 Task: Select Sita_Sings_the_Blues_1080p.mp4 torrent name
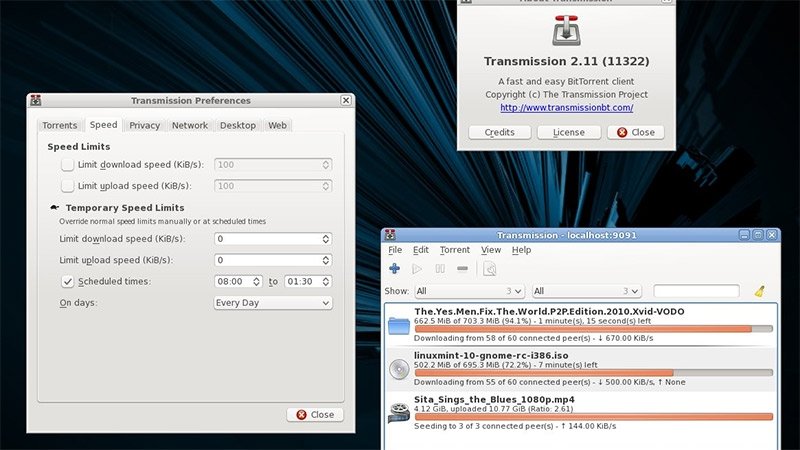[x=494, y=399]
